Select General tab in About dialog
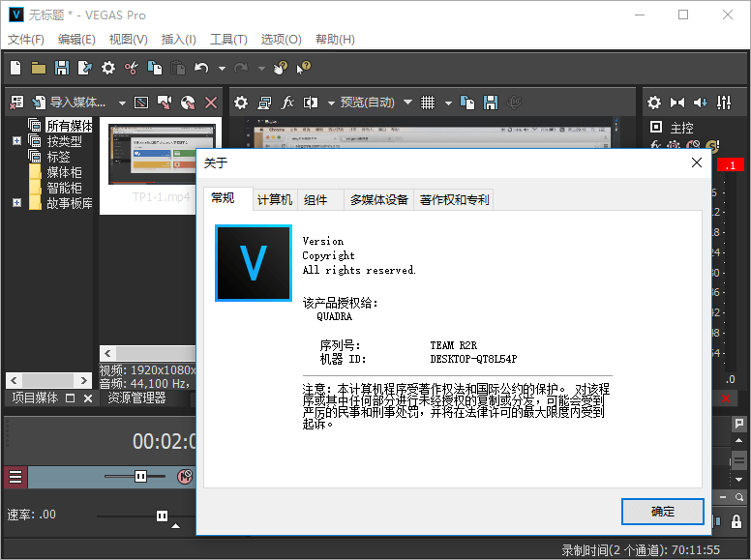 click(228, 198)
